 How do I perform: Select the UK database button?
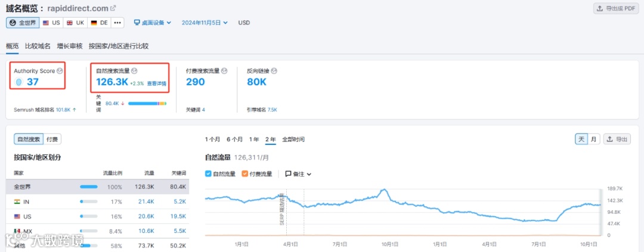click(75, 23)
